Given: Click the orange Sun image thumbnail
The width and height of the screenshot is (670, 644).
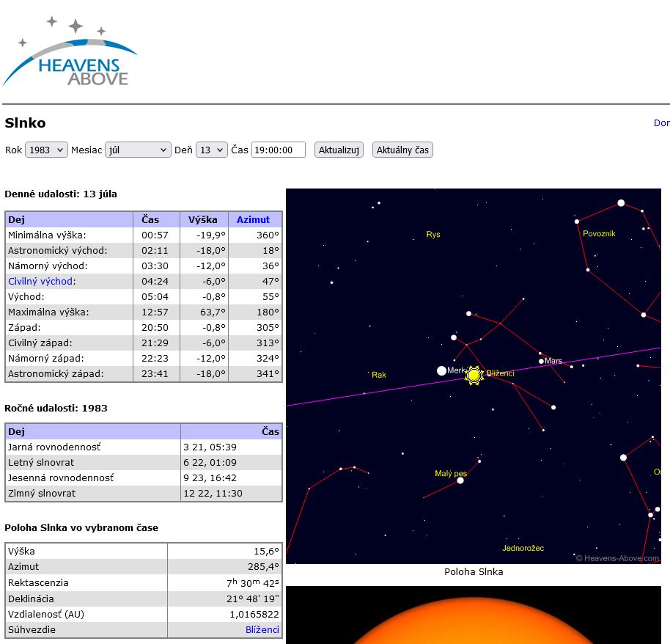Looking at the screenshot, I should tap(474, 616).
